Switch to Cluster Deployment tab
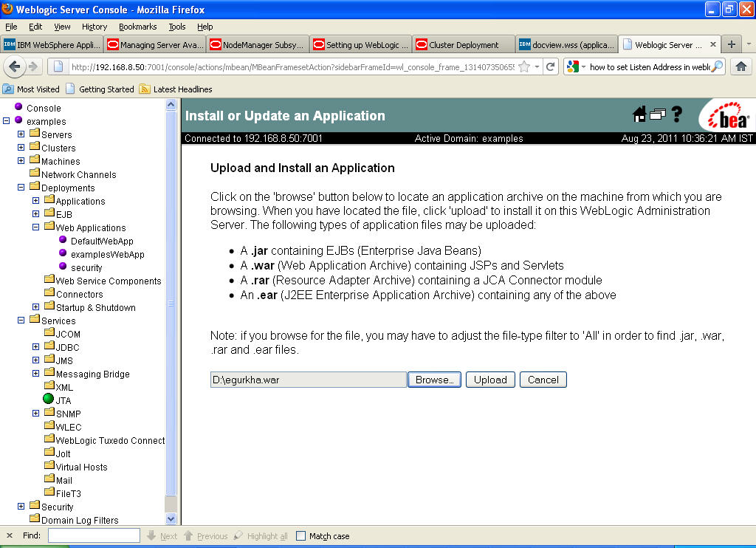 click(x=464, y=44)
